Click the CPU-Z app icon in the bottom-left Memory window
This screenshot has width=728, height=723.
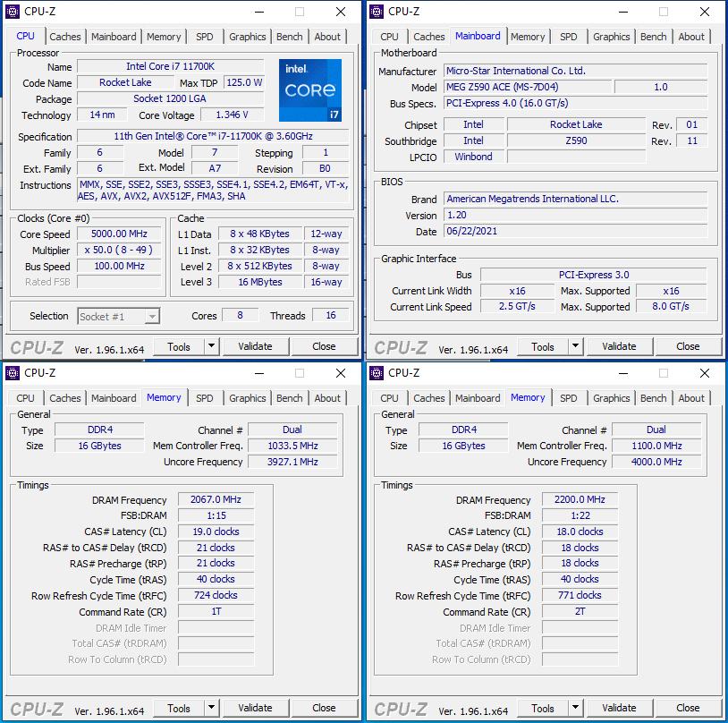click(x=13, y=372)
